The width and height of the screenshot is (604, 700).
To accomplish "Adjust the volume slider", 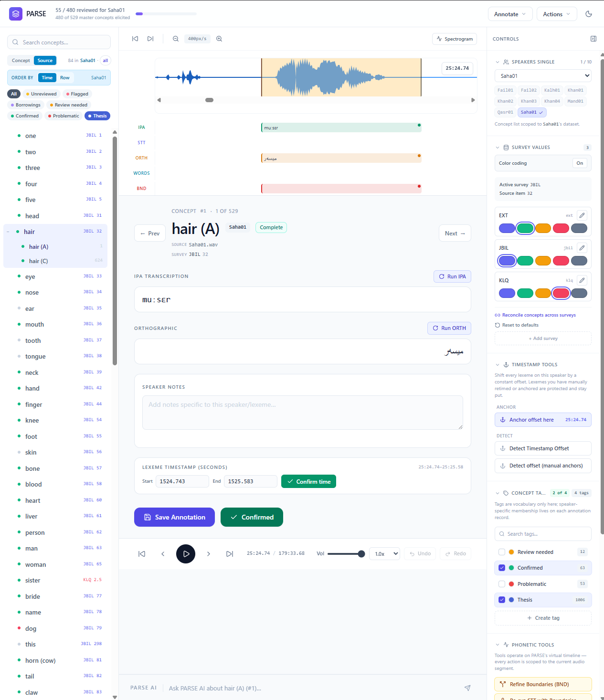I will [346, 554].
